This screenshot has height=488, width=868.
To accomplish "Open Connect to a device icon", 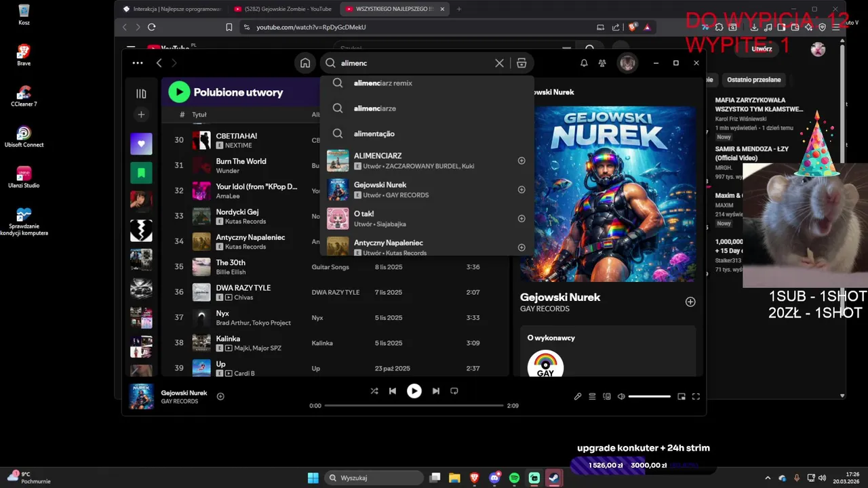I will pos(607,396).
